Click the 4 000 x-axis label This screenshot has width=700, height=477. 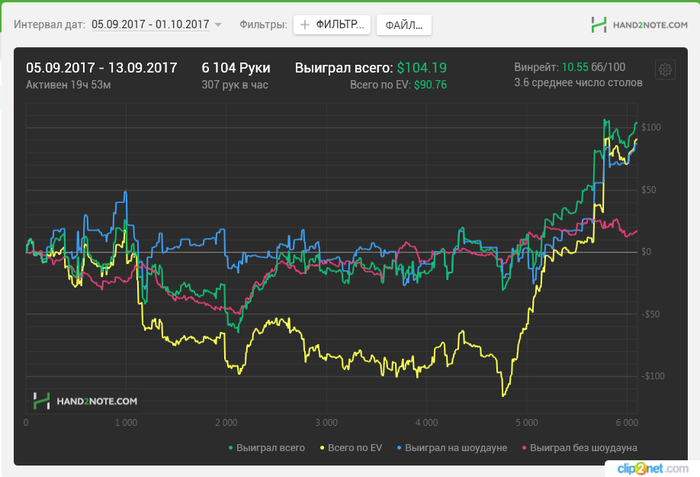pos(426,423)
